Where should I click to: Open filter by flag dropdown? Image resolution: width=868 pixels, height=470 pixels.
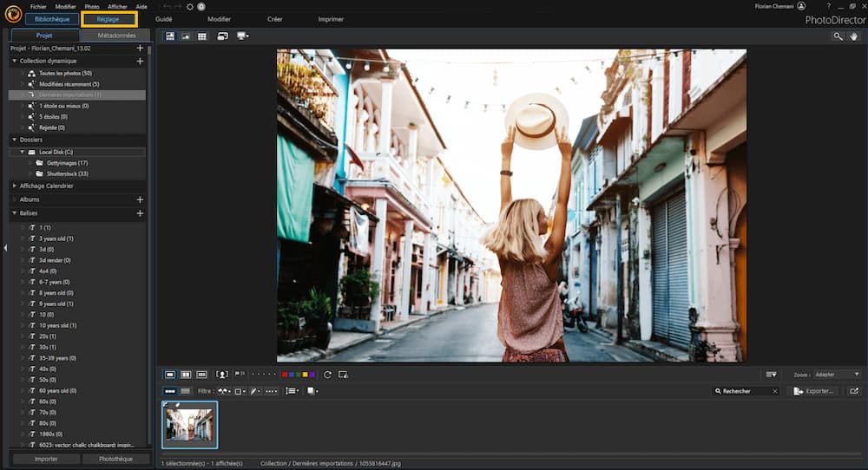pos(224,391)
